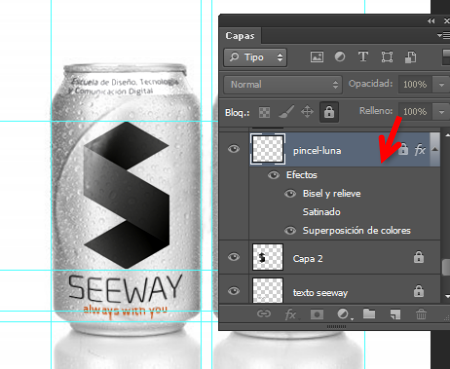This screenshot has height=369, width=450.
Task: Click the Satinado effect entry
Action: (x=321, y=212)
